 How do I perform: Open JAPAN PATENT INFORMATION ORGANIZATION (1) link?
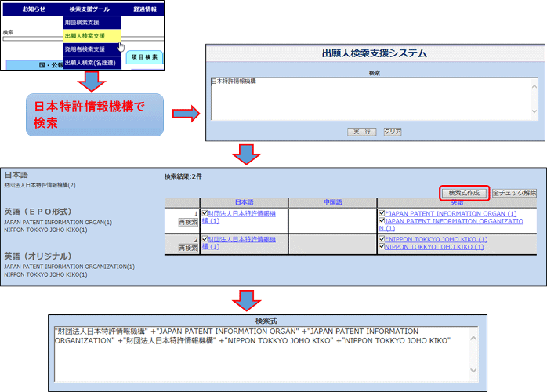tap(454, 221)
